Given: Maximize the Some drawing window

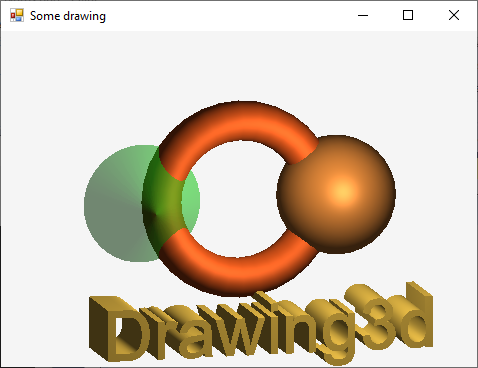Looking at the screenshot, I should pyautogui.click(x=408, y=15).
